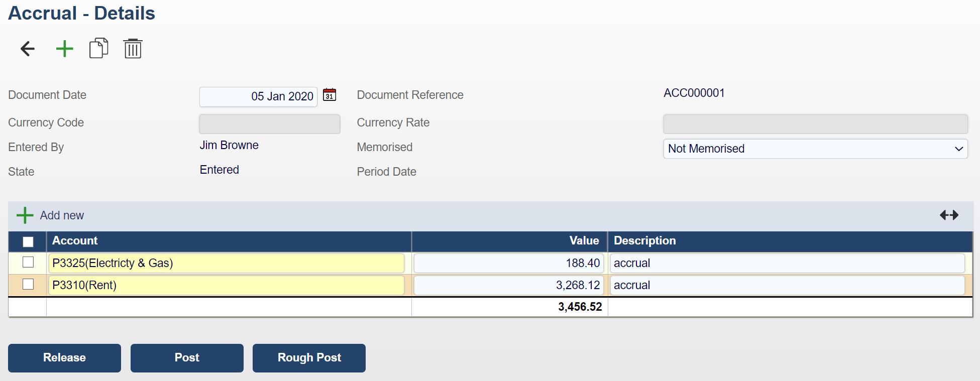Click the Add new row plus icon
Viewport: 980px width, 381px height.
(x=25, y=215)
